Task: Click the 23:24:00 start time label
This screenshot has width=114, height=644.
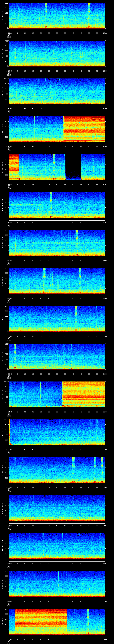Action: [9, 412]
